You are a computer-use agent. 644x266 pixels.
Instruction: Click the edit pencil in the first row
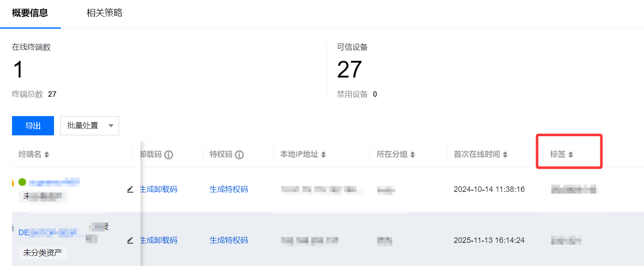[x=130, y=189]
